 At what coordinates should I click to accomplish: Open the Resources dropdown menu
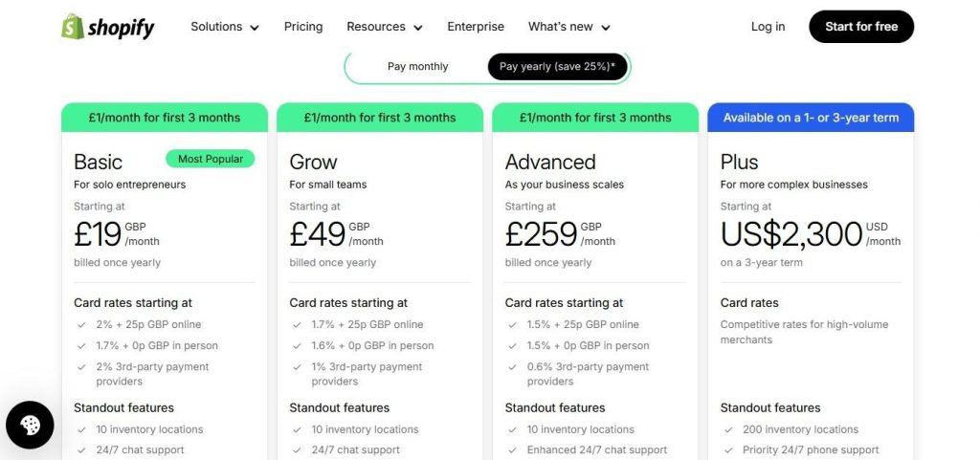tap(385, 27)
